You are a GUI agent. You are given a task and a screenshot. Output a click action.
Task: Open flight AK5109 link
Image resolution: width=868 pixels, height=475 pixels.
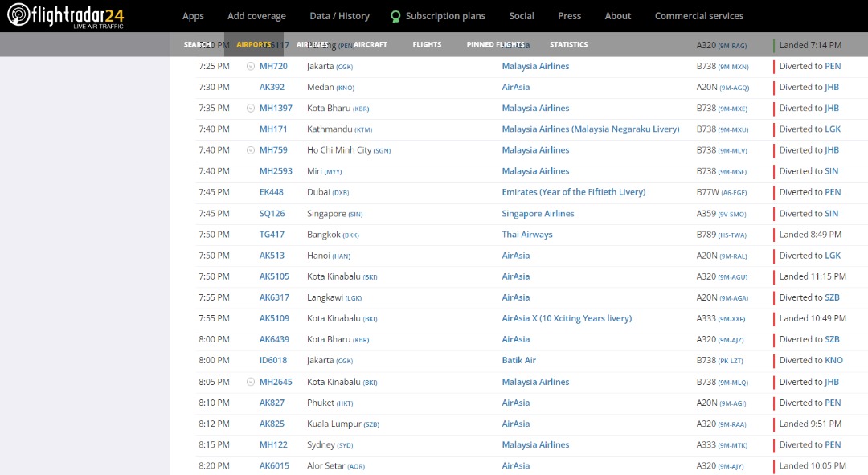(274, 318)
